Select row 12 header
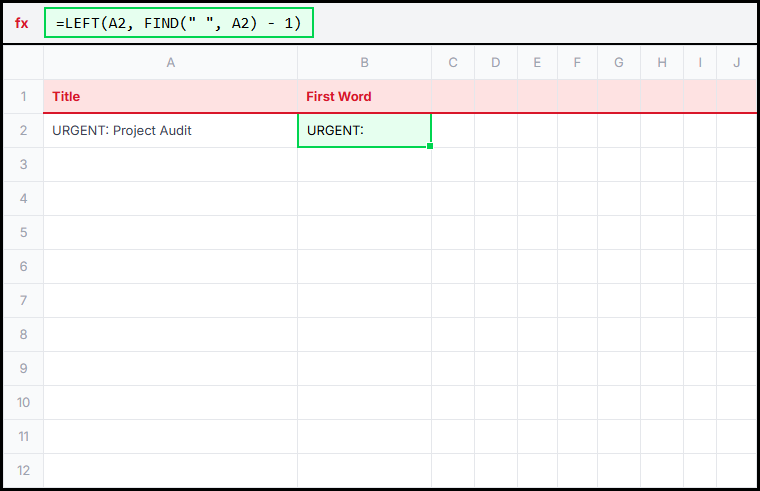The width and height of the screenshot is (760, 491). pos(23,470)
